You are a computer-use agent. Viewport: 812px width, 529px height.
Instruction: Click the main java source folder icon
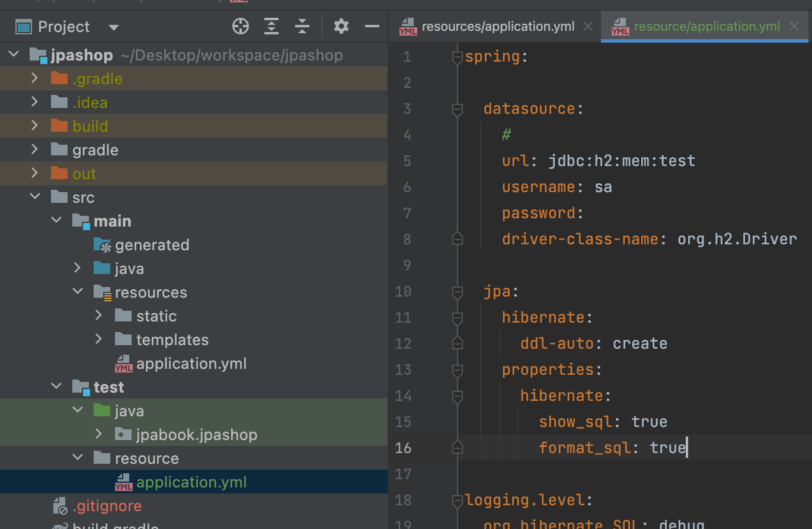pos(102,268)
